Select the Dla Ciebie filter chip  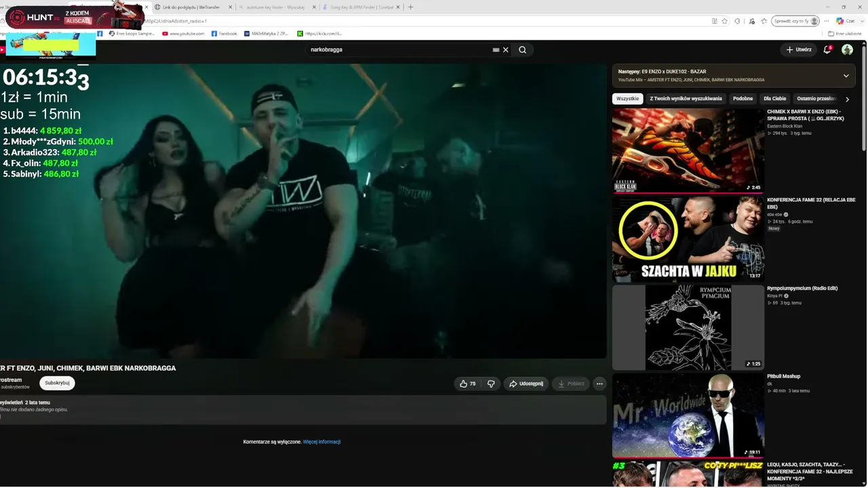(x=775, y=98)
